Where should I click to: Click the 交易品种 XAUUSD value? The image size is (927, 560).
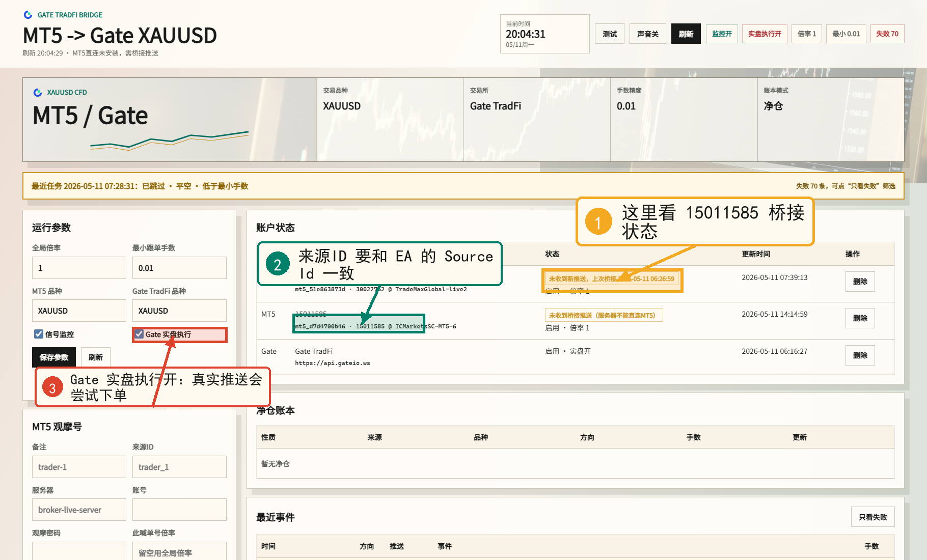point(342,106)
